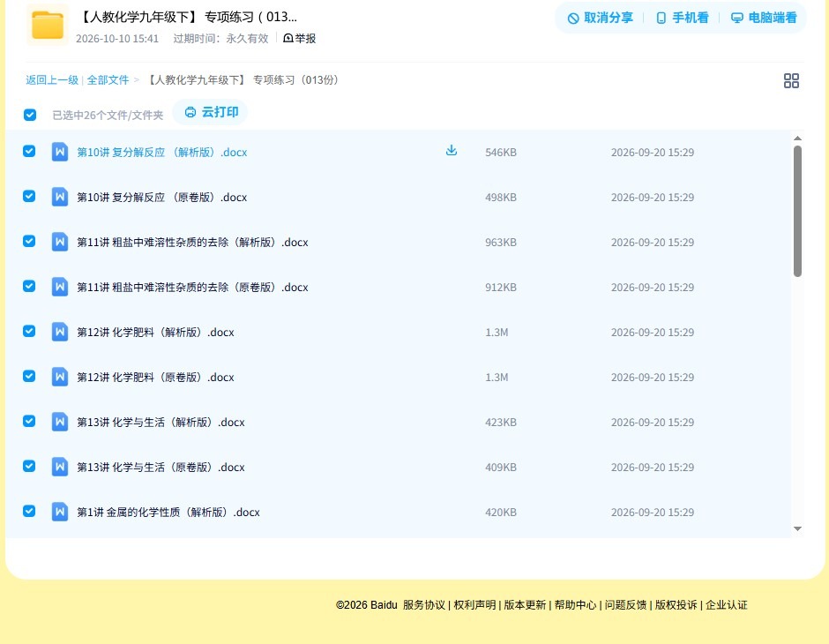The image size is (829, 644).
Task: Open 版权投诉 footer link
Action: coord(676,605)
